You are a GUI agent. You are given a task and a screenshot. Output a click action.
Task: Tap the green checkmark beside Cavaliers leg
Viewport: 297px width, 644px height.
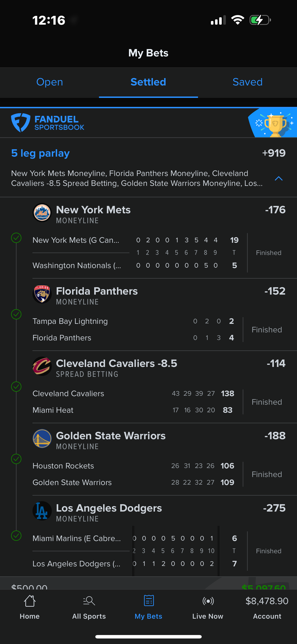pyautogui.click(x=16, y=386)
